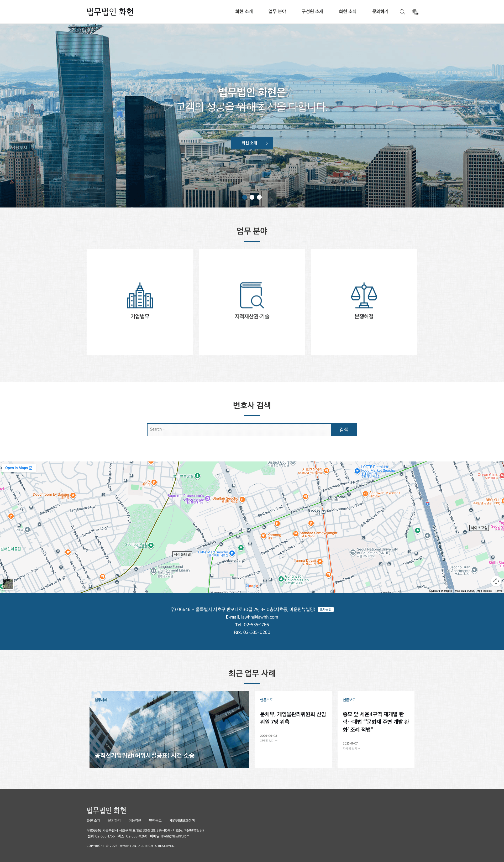Click Samdae Samgyejangin restaurant marker
The height and width of the screenshot is (862, 504).
[x=296, y=534]
